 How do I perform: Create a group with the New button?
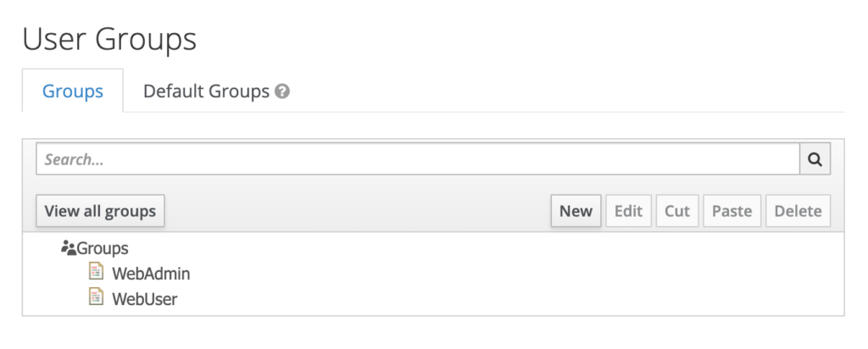click(x=576, y=211)
